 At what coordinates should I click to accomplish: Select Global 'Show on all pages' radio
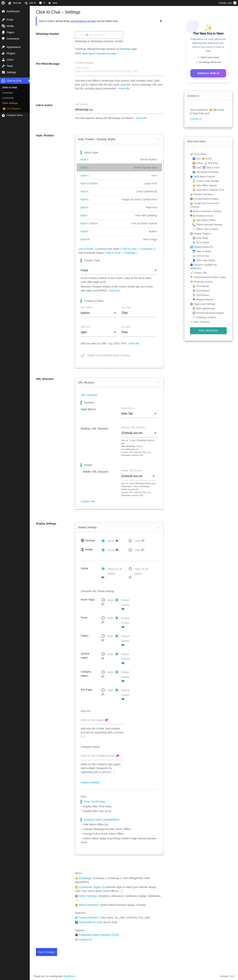(x=103, y=569)
